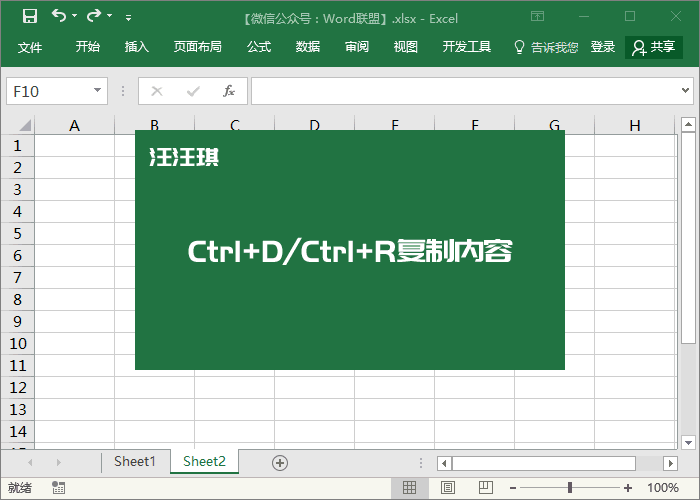Open the redo history dropdown arrow
Viewport: 700px width, 500px height.
[x=109, y=16]
